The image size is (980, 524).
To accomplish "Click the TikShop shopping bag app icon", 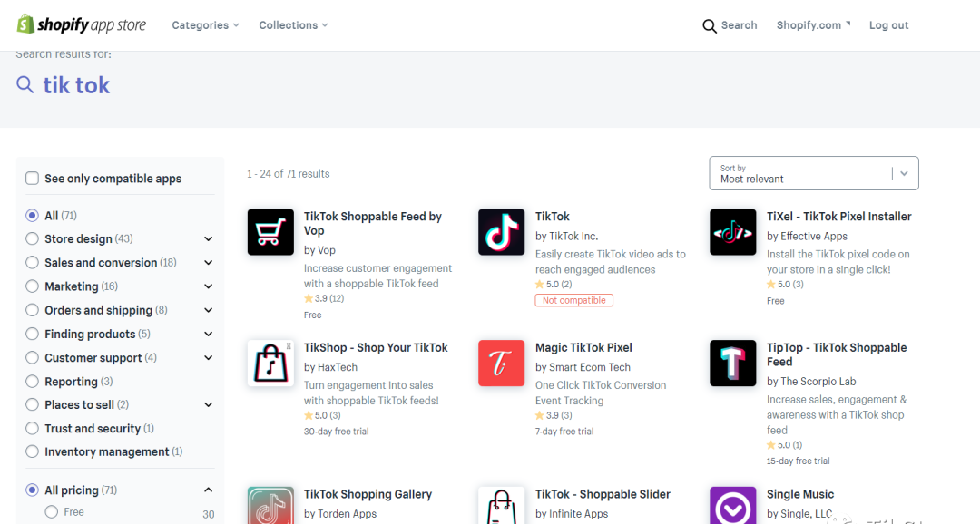I will (270, 364).
